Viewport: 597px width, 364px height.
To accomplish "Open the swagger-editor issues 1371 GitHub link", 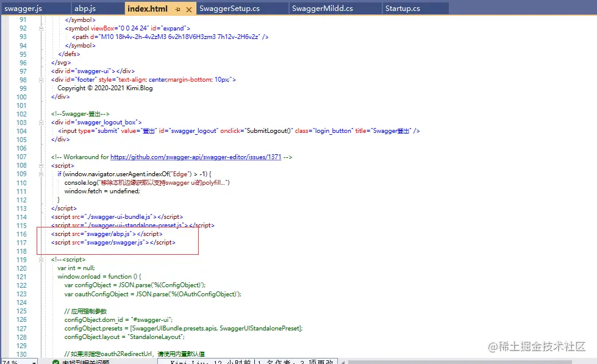I will pyautogui.click(x=196, y=157).
